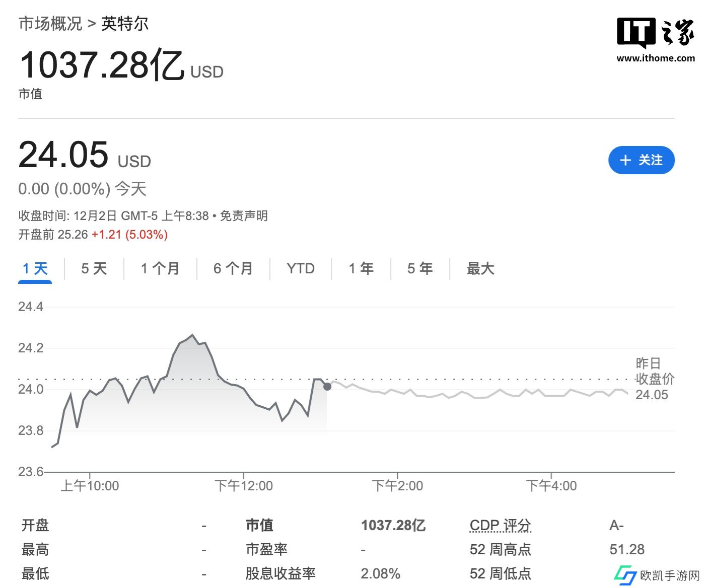Click the gray price marker dot on chart
Viewport: 707px width, 588px height.
point(327,387)
